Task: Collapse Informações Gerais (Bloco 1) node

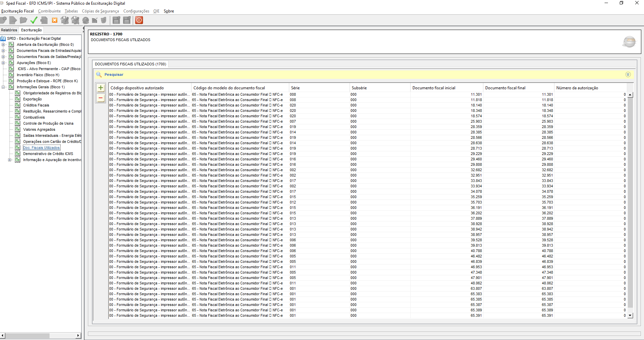Action: pyautogui.click(x=3, y=87)
